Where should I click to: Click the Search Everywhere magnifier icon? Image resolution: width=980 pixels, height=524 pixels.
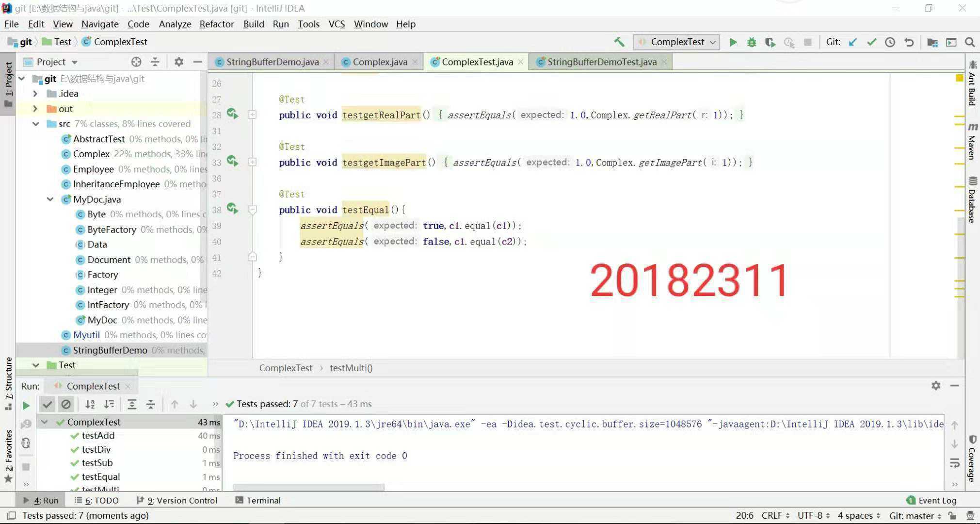970,42
